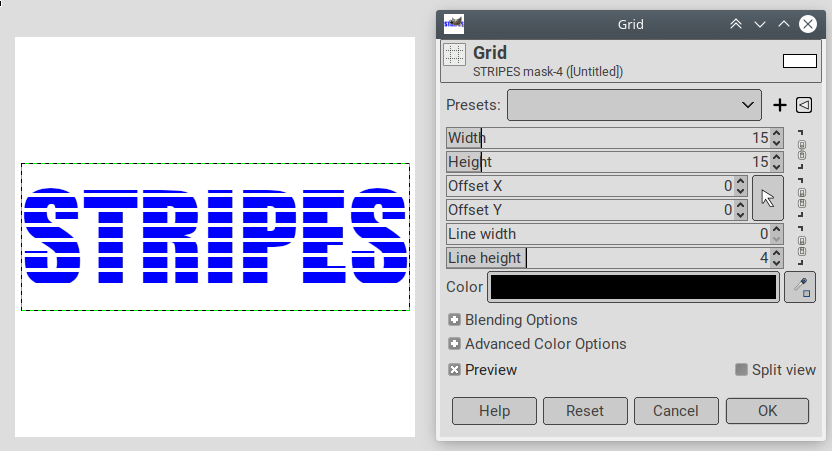Image resolution: width=832 pixels, height=451 pixels.
Task: Decrease the Offset X value
Action: (741, 191)
